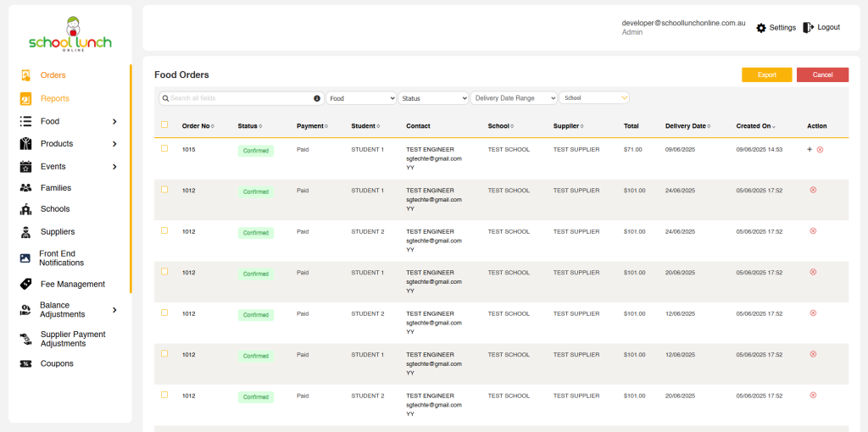Click the red cancel icon on order 1015

[x=820, y=150]
